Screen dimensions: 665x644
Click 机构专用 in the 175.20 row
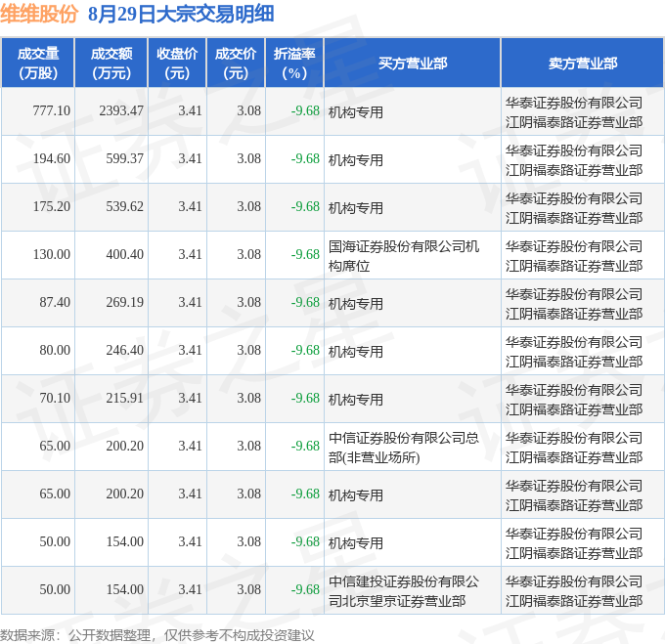[x=356, y=208]
